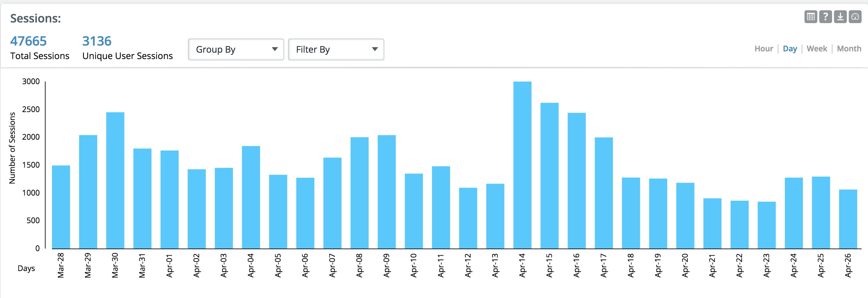This screenshot has width=868, height=298.
Task: Click the 500 y-axis tick label
Action: point(33,221)
